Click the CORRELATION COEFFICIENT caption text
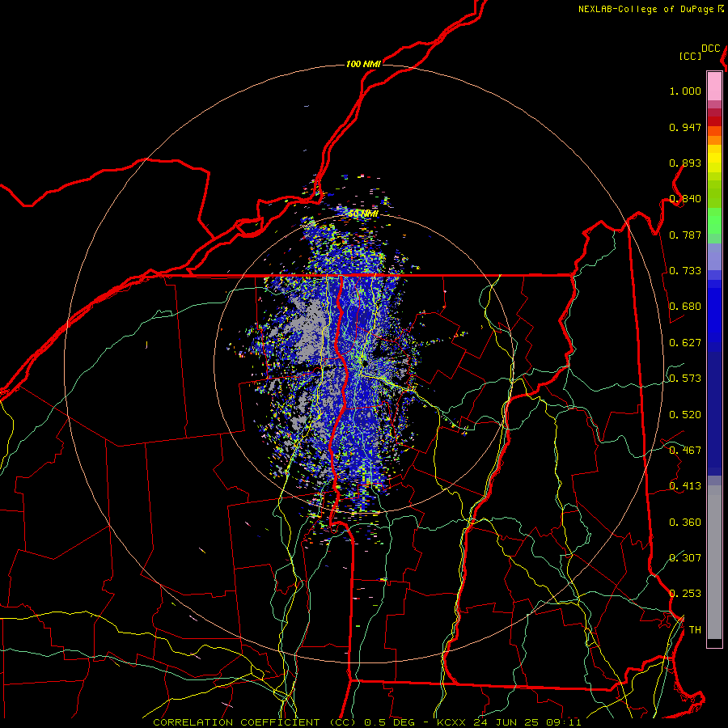728x728 pixels. click(x=236, y=722)
